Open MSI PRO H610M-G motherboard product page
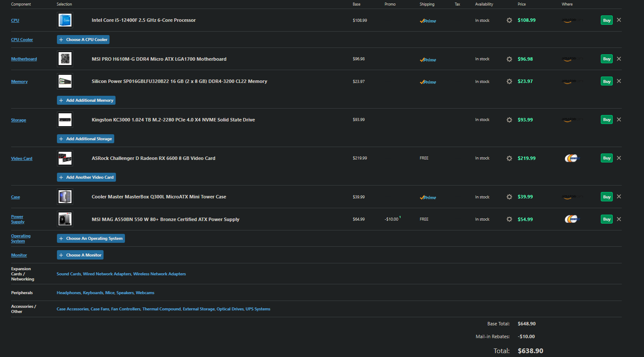The height and width of the screenshot is (357, 644). [159, 59]
